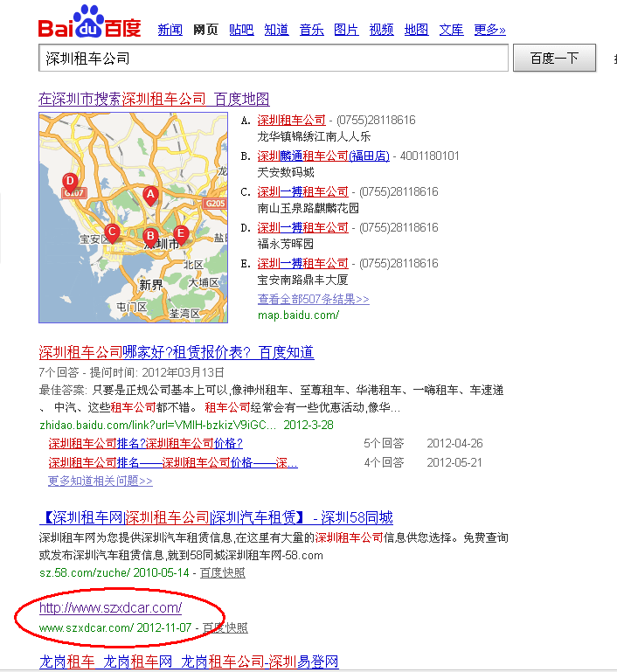Open http://www.szxdcar.com/ result link
The width and height of the screenshot is (617, 672).
pyautogui.click(x=110, y=607)
